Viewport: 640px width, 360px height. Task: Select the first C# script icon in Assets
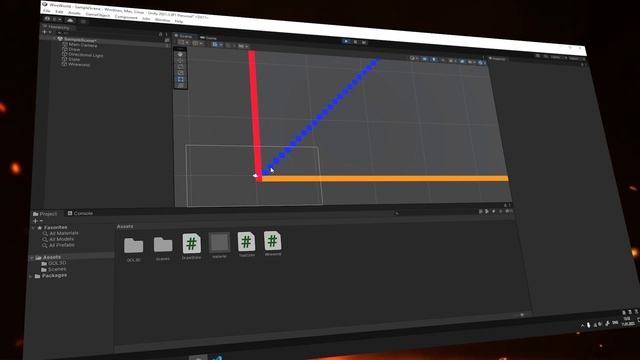point(191,244)
